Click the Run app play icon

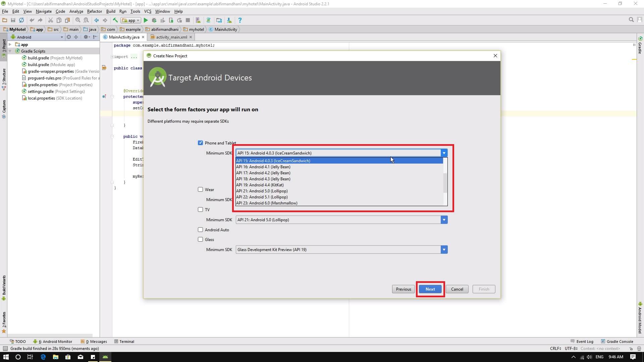tap(146, 20)
